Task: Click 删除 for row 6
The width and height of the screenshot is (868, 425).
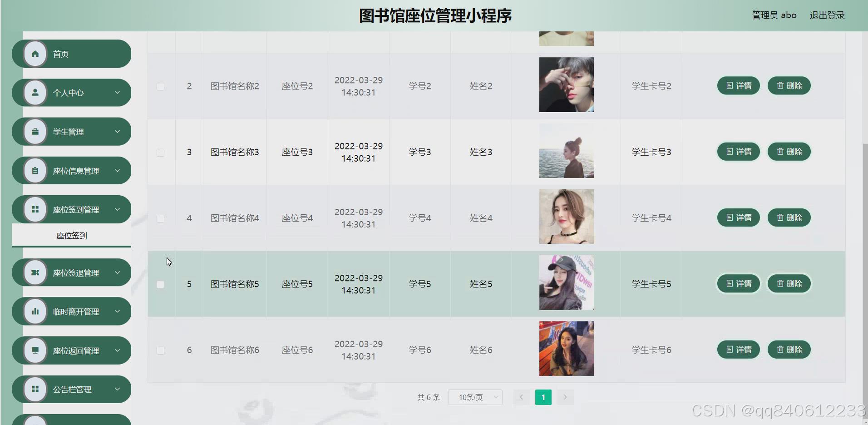Action: pos(789,350)
